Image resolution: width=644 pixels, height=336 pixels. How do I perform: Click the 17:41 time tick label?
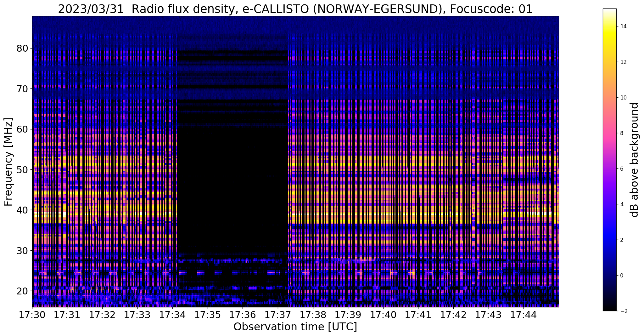[418, 315]
